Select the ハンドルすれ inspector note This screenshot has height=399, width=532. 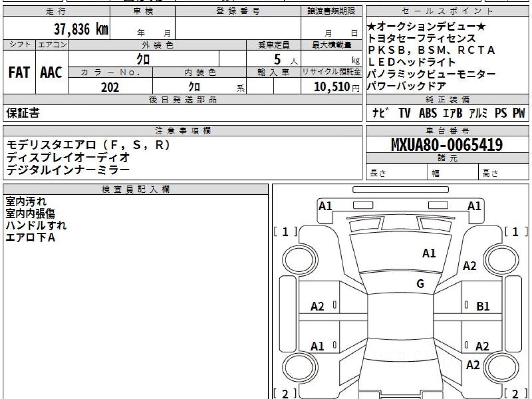(x=36, y=225)
